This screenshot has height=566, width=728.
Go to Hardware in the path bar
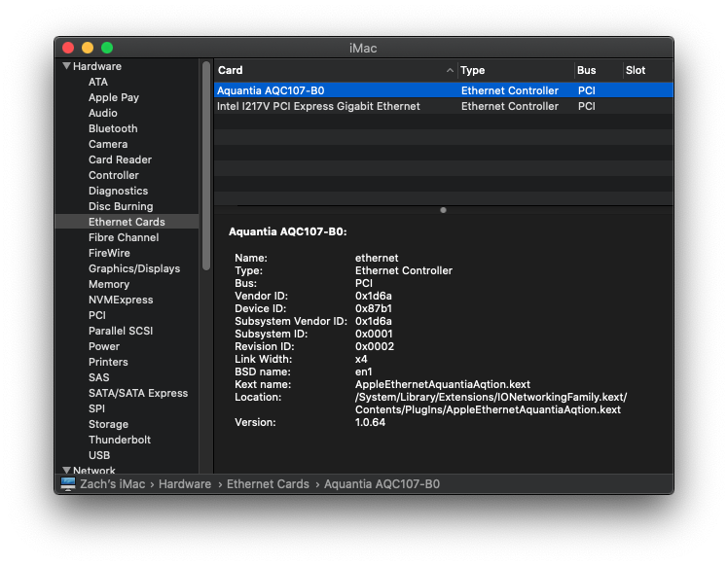tap(185, 484)
